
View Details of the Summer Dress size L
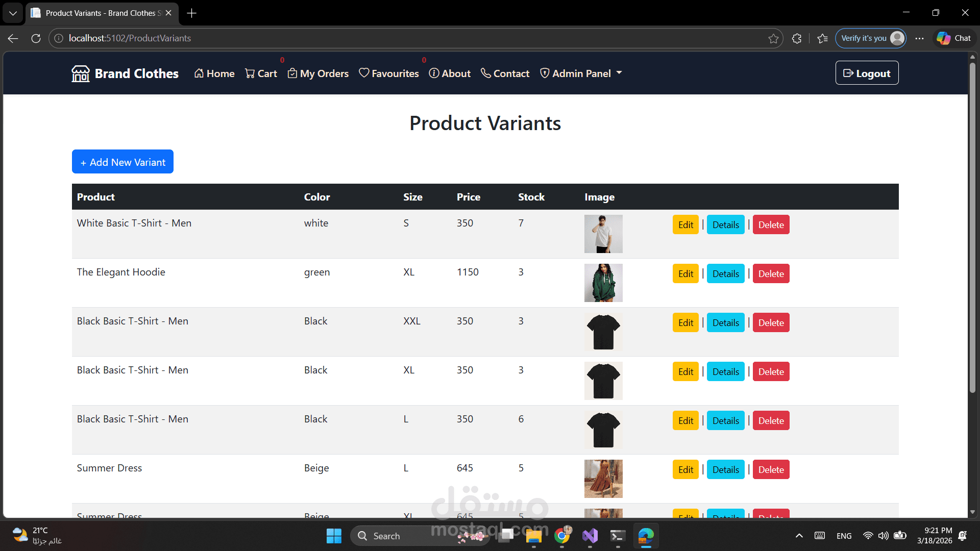tap(725, 470)
